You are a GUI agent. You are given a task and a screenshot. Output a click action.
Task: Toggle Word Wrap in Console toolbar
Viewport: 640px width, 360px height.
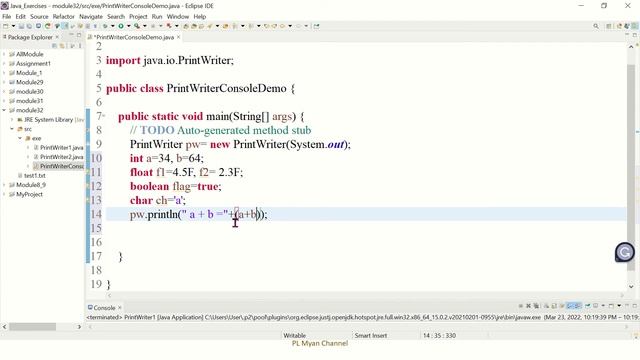[x=562, y=306]
